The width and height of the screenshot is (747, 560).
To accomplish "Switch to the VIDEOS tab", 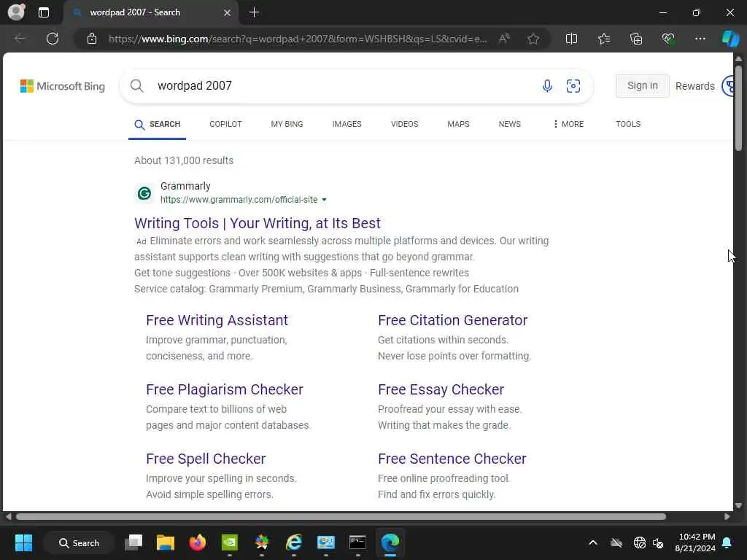I will click(x=404, y=124).
